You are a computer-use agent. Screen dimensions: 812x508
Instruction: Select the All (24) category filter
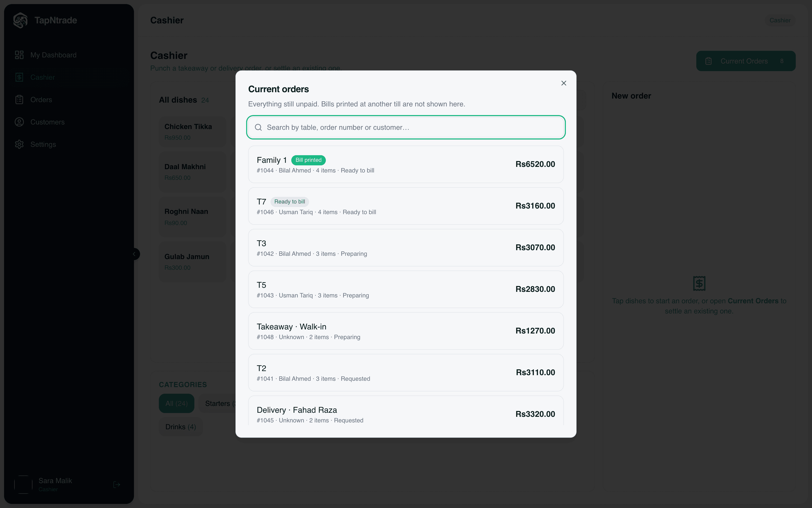click(177, 404)
